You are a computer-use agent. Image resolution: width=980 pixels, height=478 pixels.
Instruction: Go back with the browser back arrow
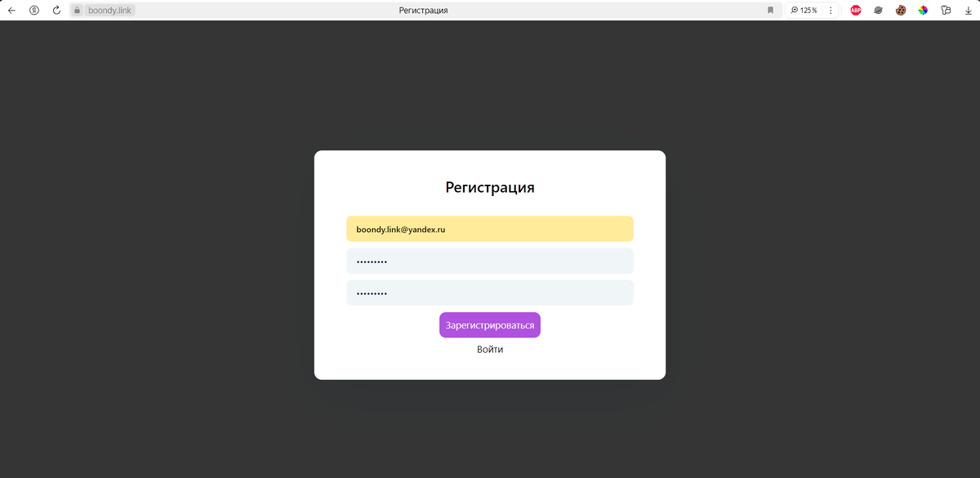tap(11, 11)
